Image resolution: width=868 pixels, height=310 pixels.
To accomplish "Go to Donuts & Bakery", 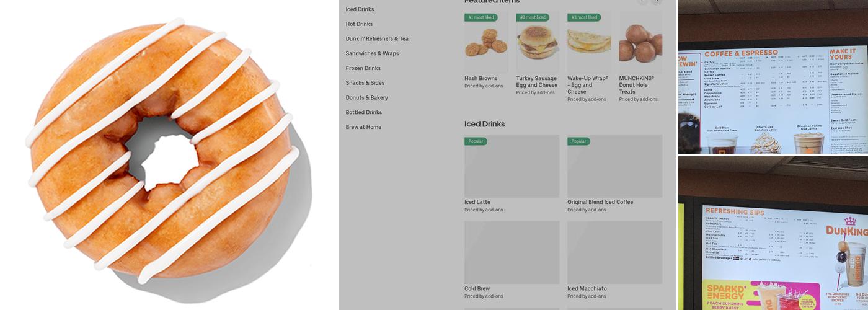I will point(367,98).
